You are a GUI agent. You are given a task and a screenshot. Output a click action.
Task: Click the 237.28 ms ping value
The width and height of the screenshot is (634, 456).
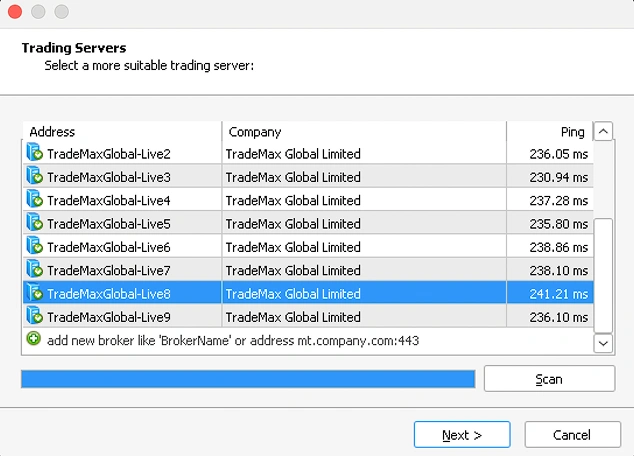click(558, 201)
